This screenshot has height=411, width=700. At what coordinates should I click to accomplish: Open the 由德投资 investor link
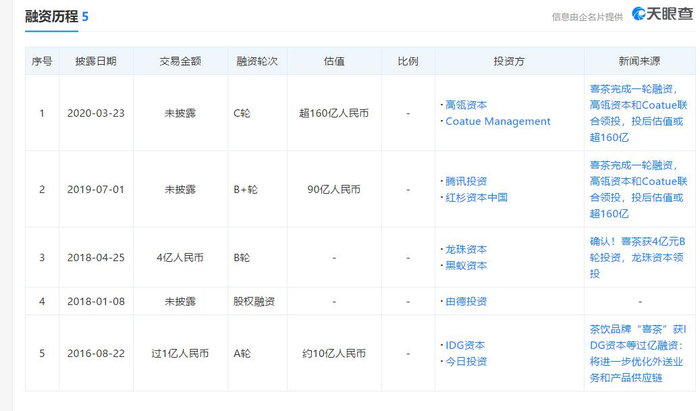(466, 302)
